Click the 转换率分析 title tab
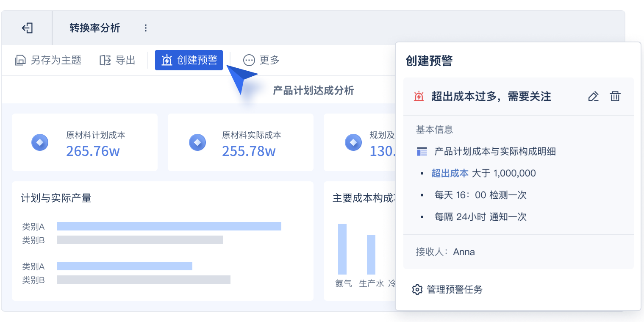The height and width of the screenshot is (322, 644). click(95, 28)
